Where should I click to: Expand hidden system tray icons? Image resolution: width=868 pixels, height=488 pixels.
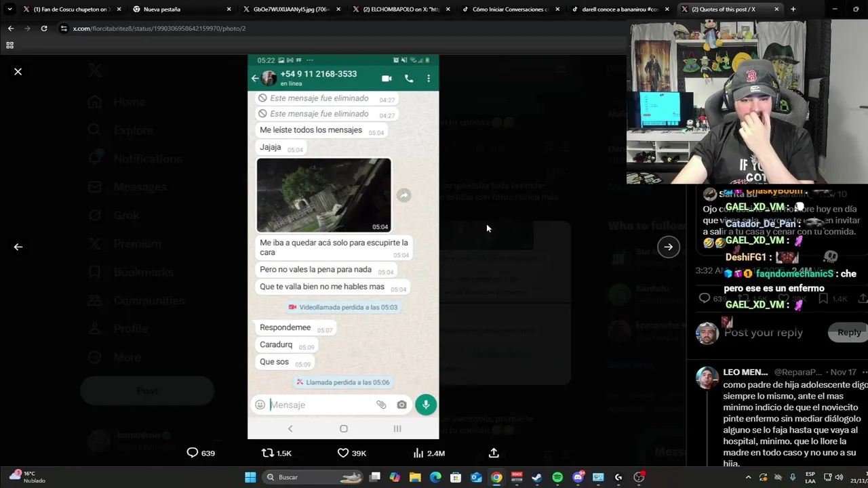point(748,477)
